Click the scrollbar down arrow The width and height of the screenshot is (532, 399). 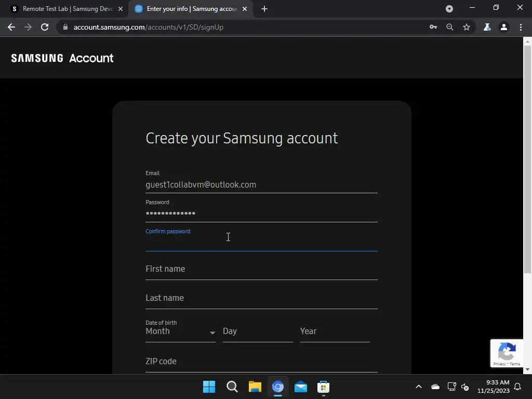(527, 370)
